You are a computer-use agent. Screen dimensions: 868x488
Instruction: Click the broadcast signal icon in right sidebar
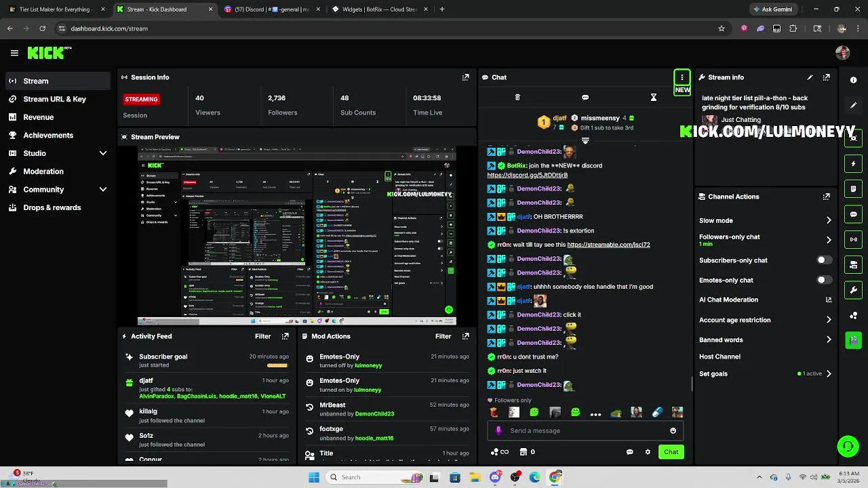click(853, 239)
